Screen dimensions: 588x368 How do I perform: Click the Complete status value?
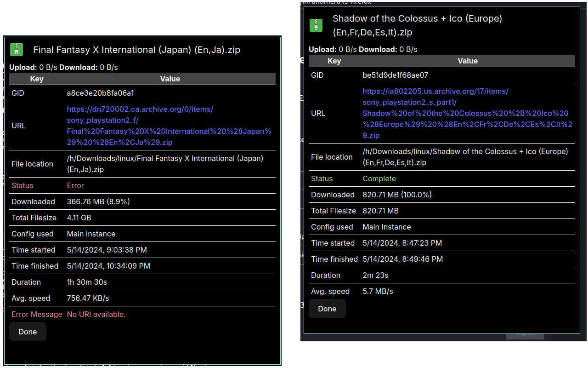379,178
